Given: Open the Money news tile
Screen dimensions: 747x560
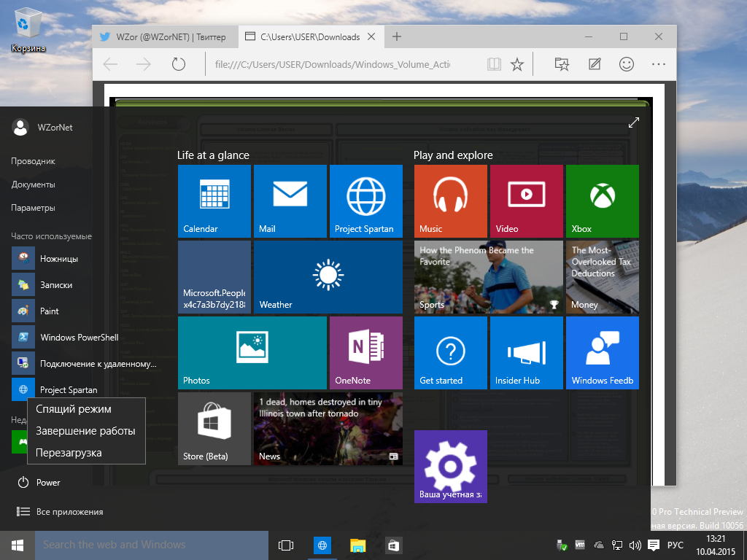Looking at the screenshot, I should pyautogui.click(x=602, y=277).
